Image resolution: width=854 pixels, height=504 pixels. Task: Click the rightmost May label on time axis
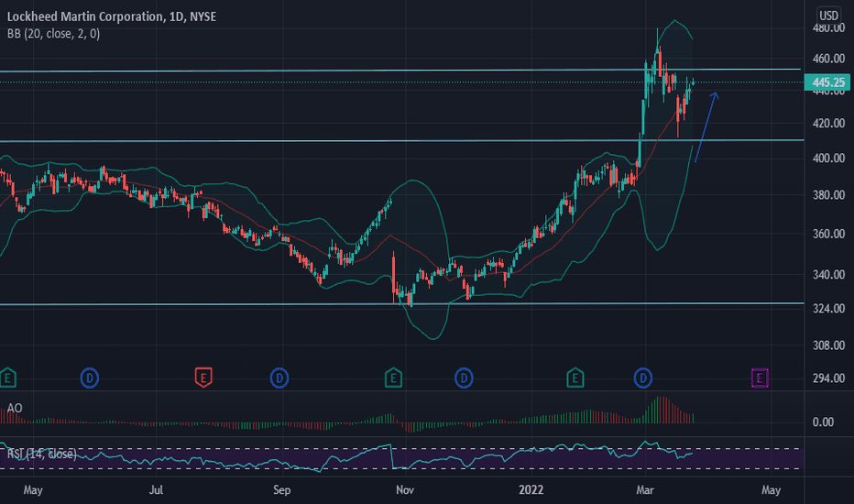[x=771, y=490]
